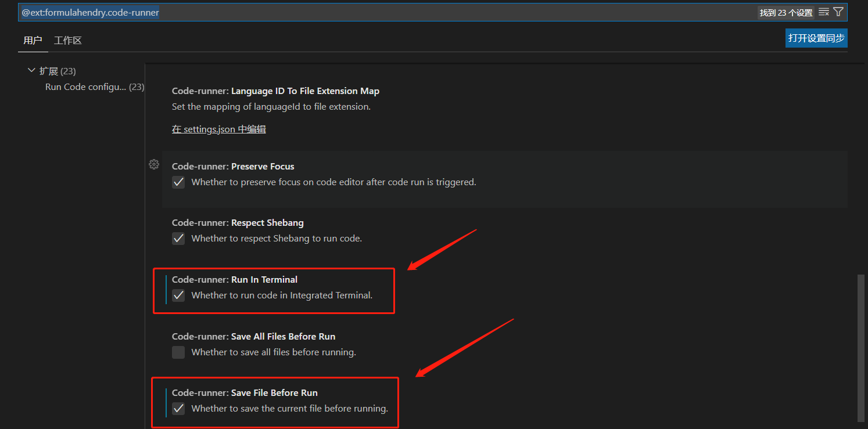Click 'Whether to save all files before running' text
The height and width of the screenshot is (429, 868).
coord(274,352)
